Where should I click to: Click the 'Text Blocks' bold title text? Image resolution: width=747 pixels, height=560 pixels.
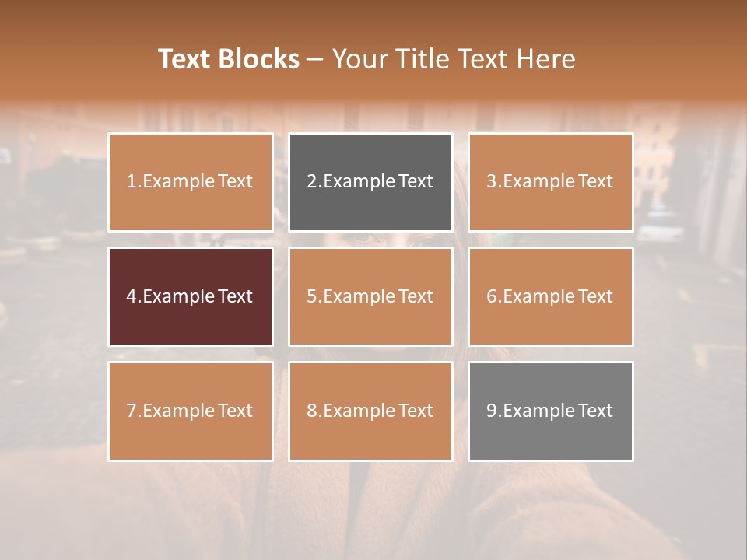point(229,59)
